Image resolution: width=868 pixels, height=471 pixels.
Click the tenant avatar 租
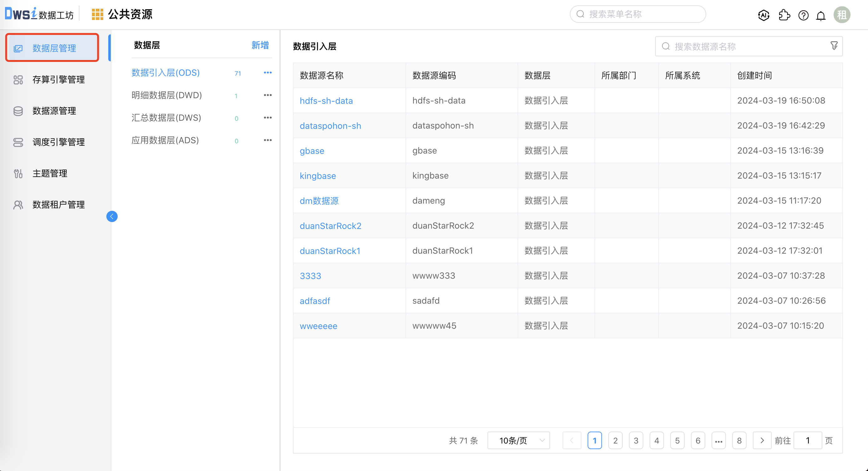point(842,15)
